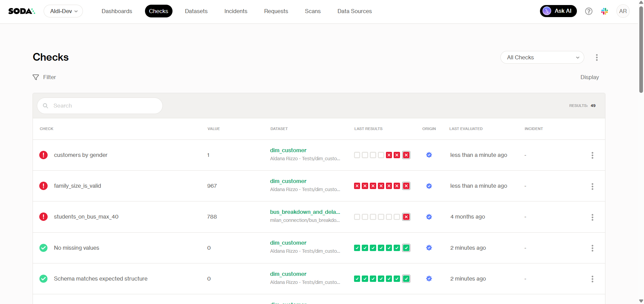The width and height of the screenshot is (644, 304).
Task: Open row actions menu for customers by gender
Action: pyautogui.click(x=592, y=155)
